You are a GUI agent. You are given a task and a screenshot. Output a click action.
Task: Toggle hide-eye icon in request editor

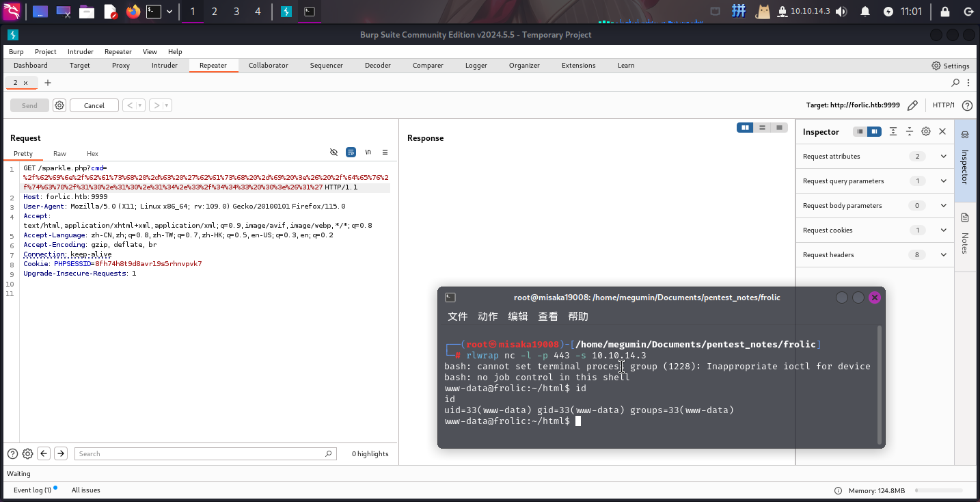(334, 152)
